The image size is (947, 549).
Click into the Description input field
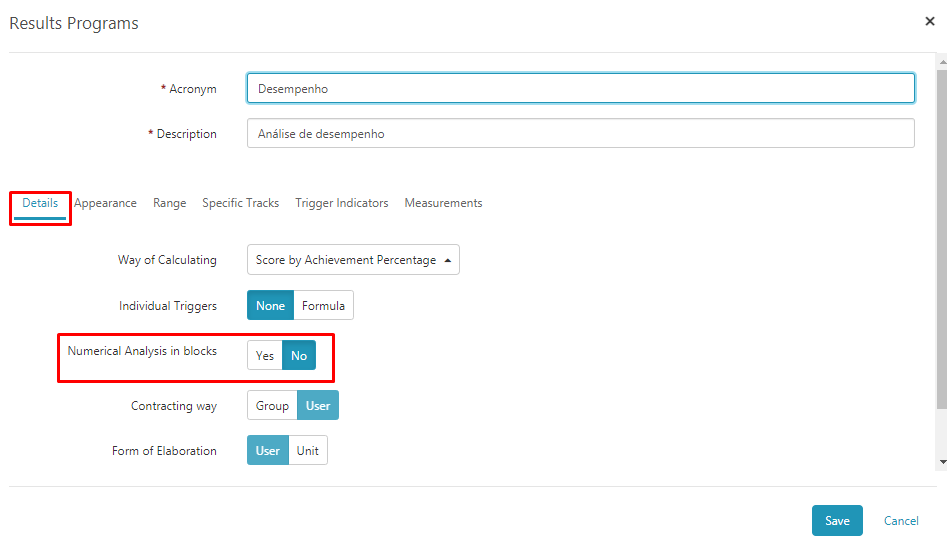[x=580, y=133]
